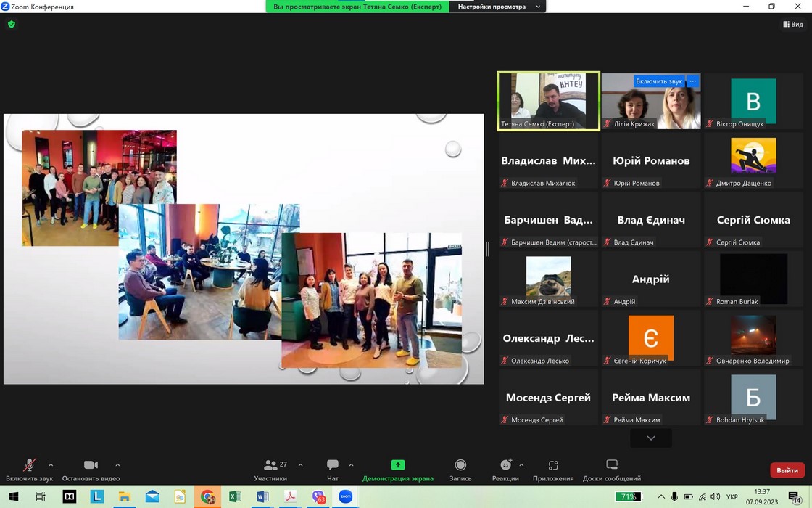Expand audio options arrow beside microphone

(x=51, y=465)
